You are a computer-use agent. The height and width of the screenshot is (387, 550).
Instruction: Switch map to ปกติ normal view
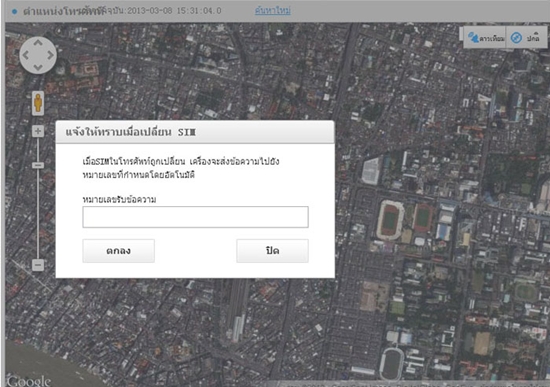[526, 38]
